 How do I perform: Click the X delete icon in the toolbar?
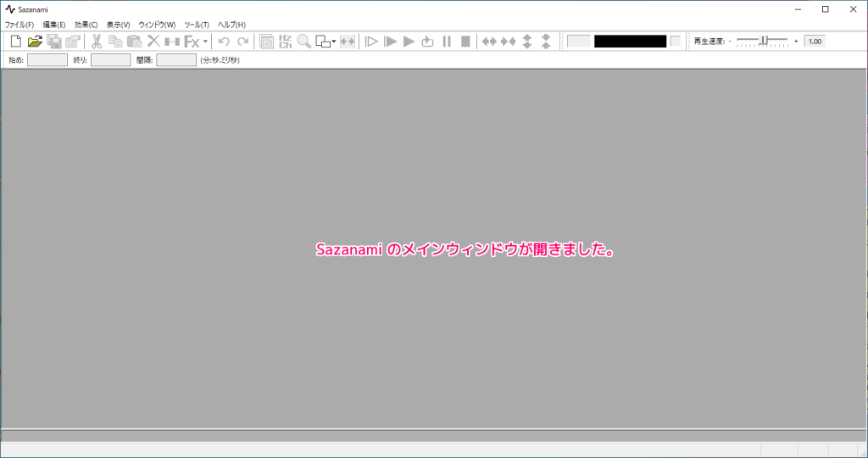click(153, 41)
